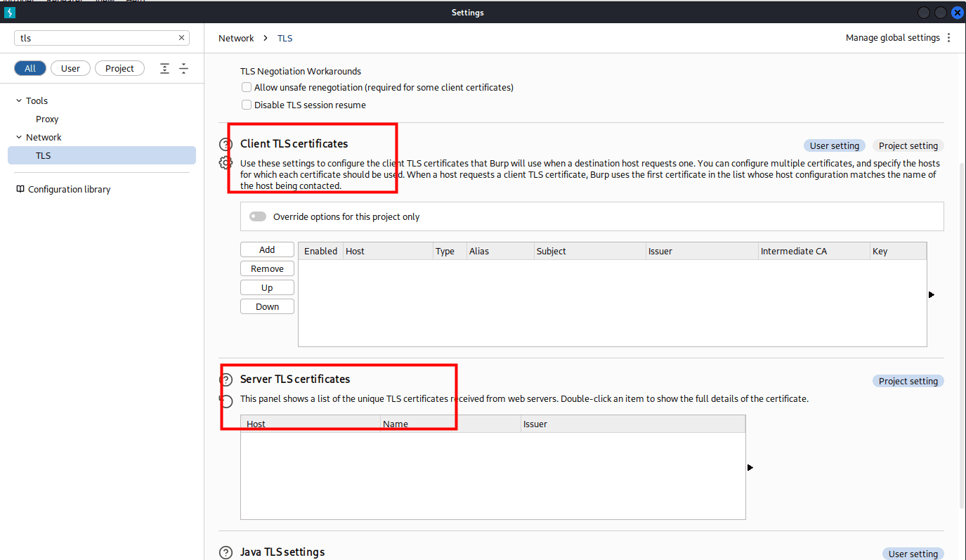
Task: Check Disable TLS session resume
Action: point(247,105)
